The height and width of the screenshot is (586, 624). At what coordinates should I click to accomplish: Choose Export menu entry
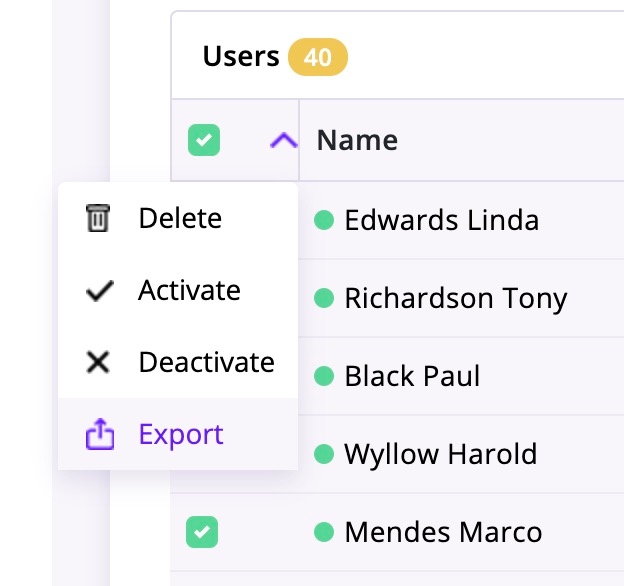[181, 435]
